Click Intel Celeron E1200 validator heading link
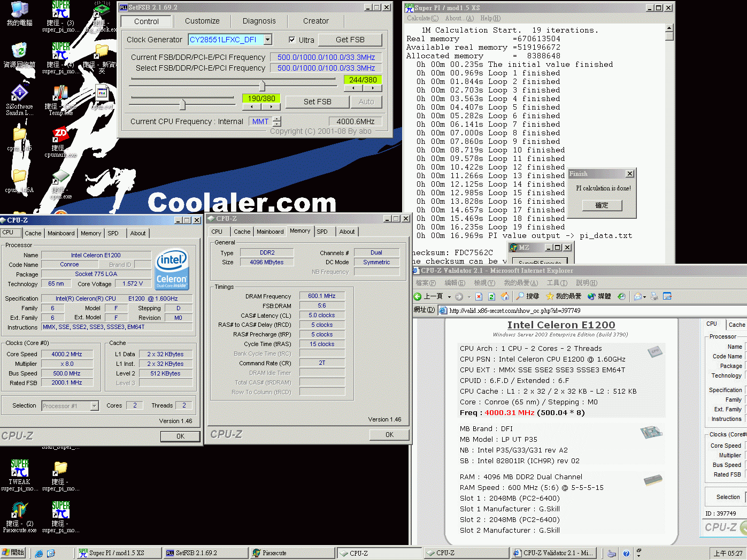747x560 pixels. coord(561,325)
